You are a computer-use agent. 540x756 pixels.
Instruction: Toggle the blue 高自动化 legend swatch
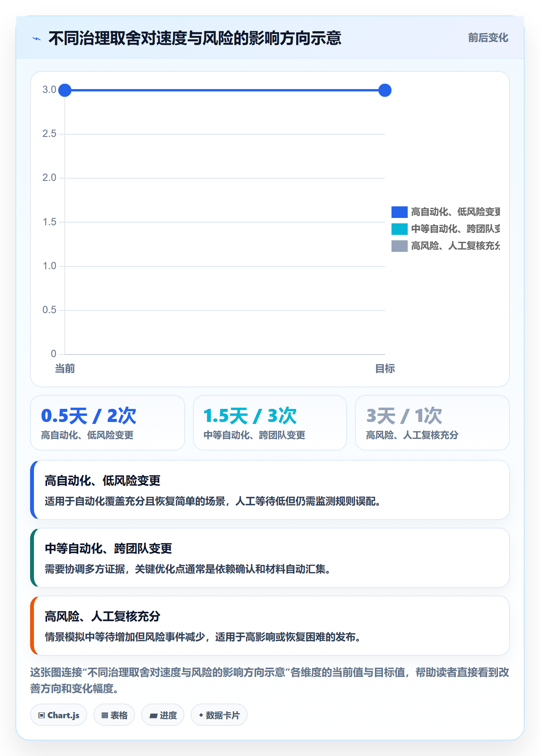[x=399, y=212]
